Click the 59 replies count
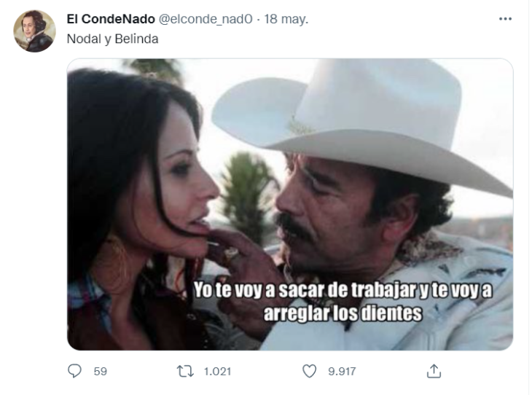532x395 pixels. 100,371
